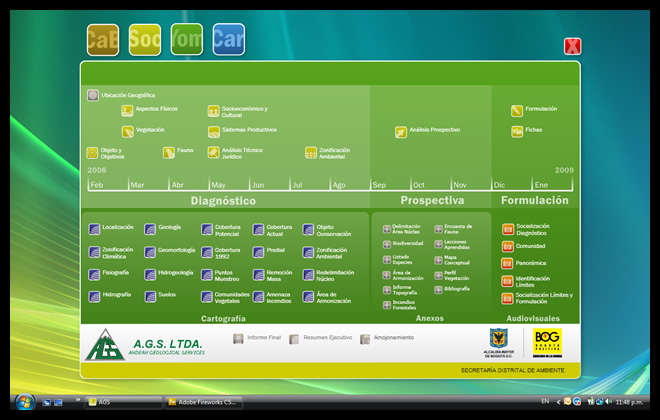The width and height of the screenshot is (660, 420).
Task: Select the yellow Soc tab
Action: pyautogui.click(x=144, y=40)
